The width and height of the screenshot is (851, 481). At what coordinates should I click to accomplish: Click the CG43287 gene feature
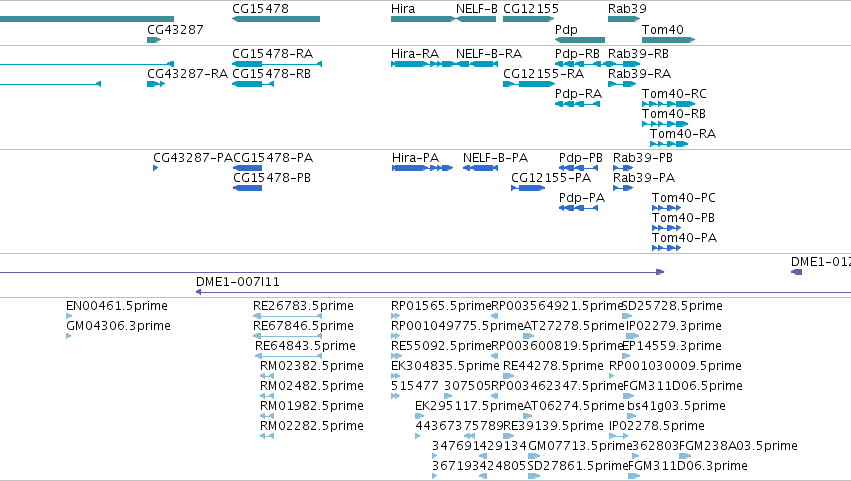(x=154, y=40)
